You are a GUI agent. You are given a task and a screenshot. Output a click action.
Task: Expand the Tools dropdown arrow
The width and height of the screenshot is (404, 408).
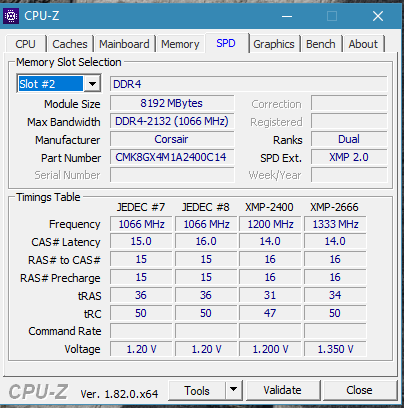click(234, 389)
